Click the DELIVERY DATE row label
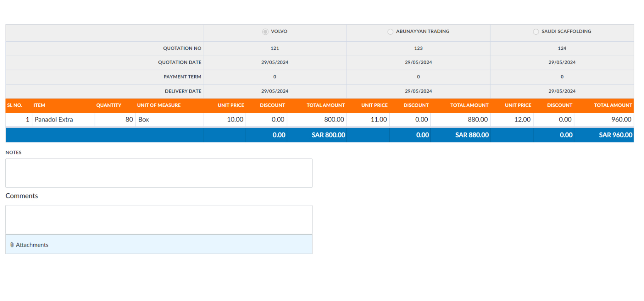644x301 pixels. point(183,91)
